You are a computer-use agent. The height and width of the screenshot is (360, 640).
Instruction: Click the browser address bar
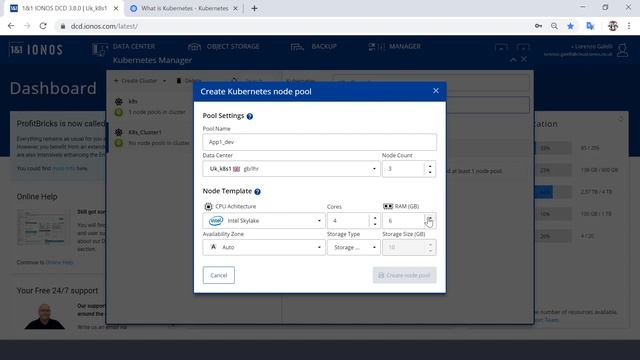[294, 26]
